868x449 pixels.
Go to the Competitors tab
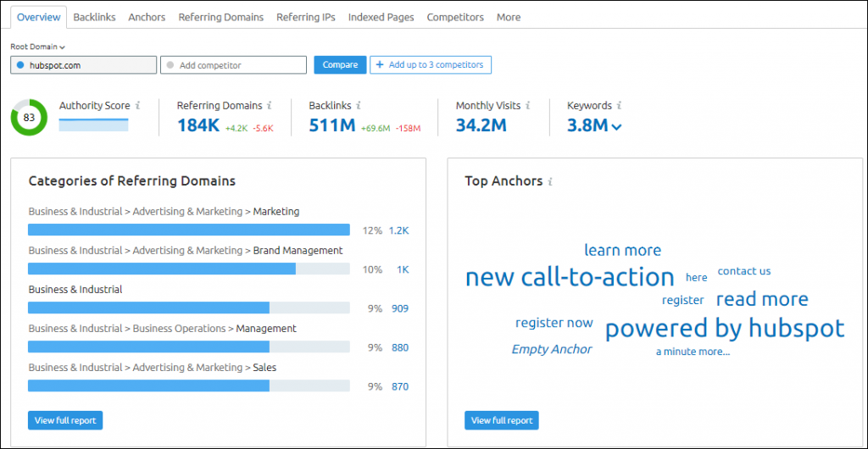click(x=455, y=17)
